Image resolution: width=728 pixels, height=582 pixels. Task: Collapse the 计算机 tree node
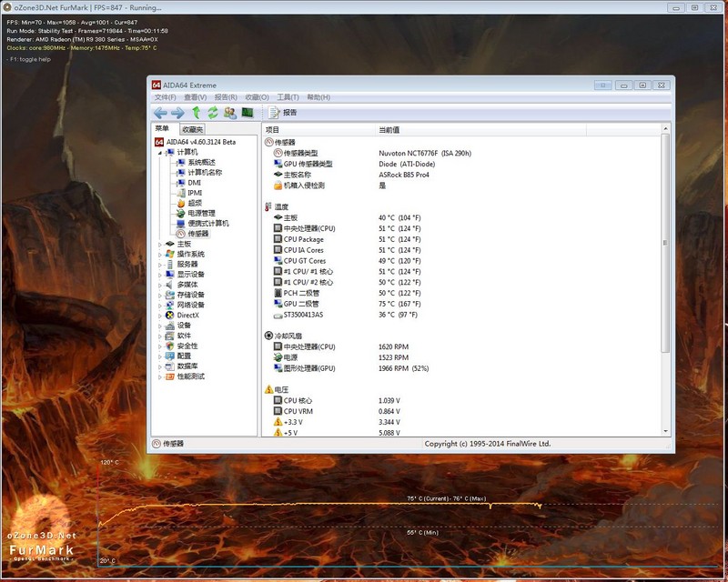pyautogui.click(x=160, y=152)
